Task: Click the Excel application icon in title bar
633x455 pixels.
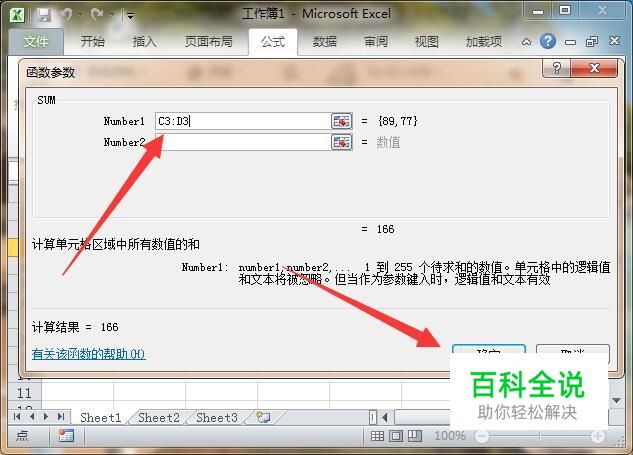Action: tap(17, 15)
